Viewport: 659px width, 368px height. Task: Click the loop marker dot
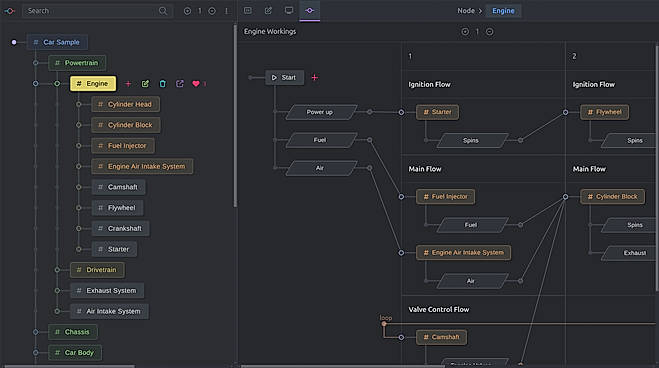pos(384,324)
